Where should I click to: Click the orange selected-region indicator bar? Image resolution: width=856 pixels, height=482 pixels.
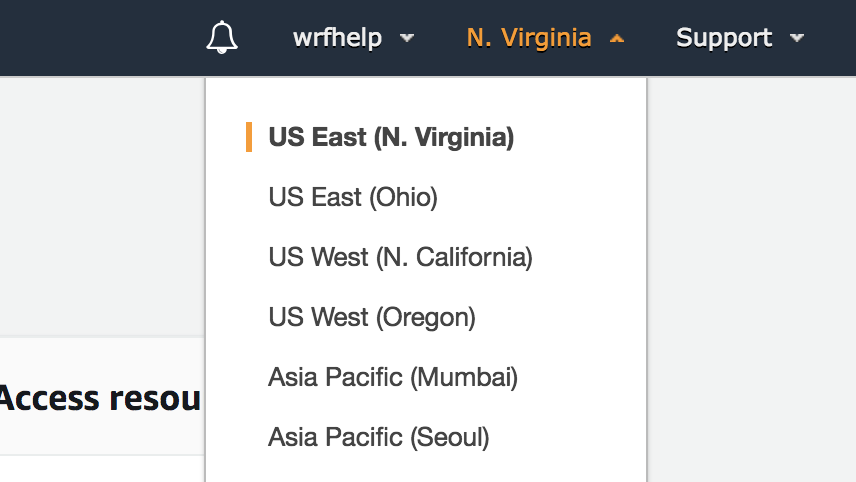[x=249, y=137]
